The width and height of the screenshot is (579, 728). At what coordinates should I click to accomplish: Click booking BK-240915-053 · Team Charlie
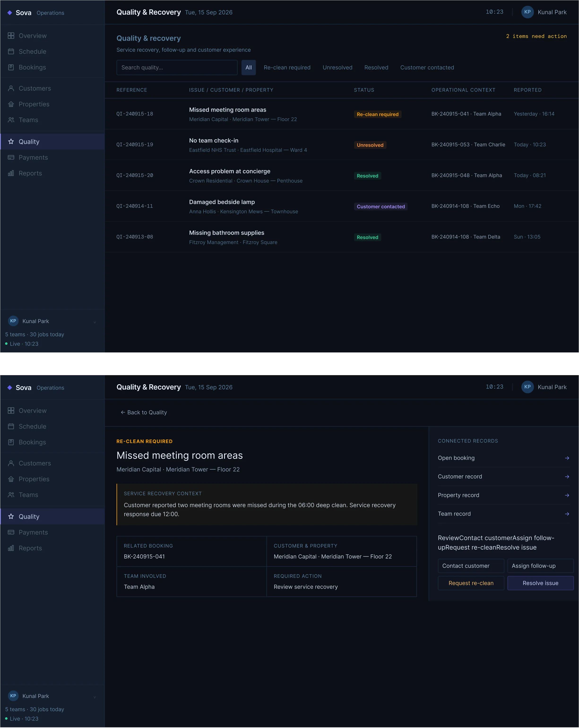click(468, 145)
